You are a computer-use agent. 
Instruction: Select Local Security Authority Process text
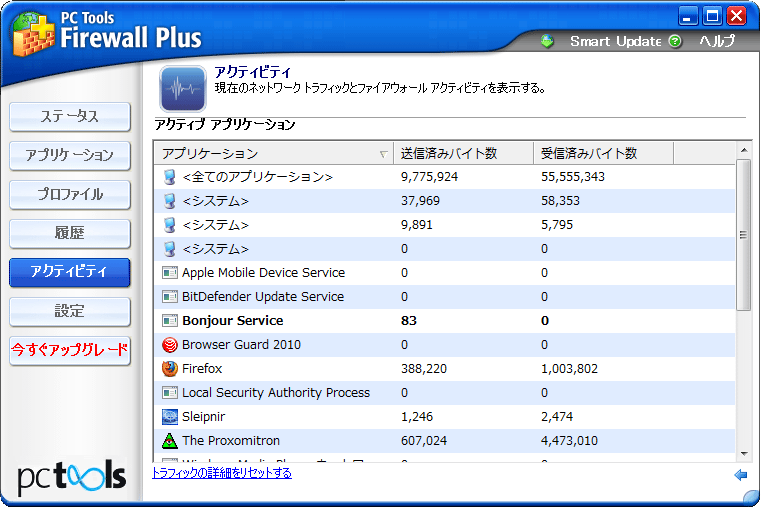coord(276,393)
